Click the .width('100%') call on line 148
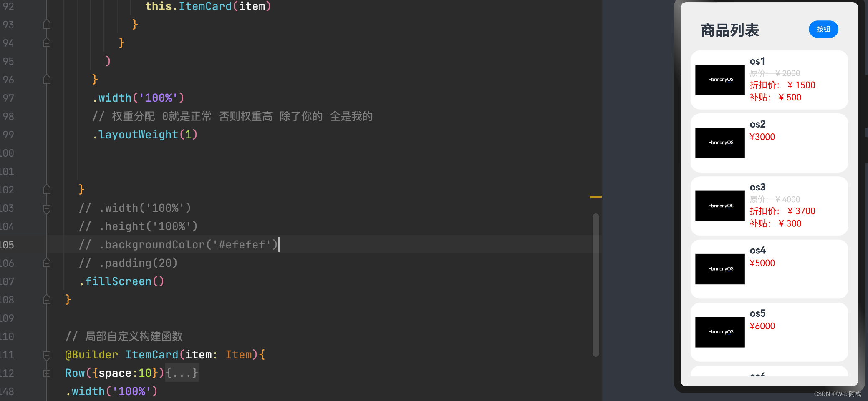The height and width of the screenshot is (401, 868). (111, 391)
